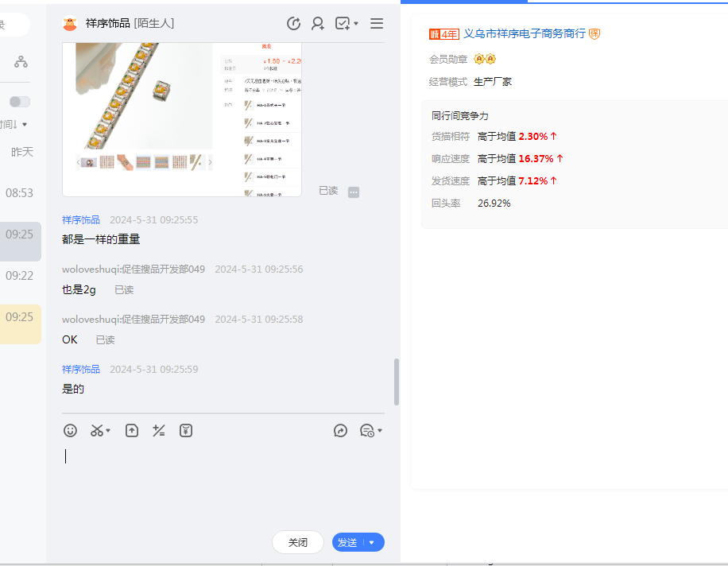Open chat history refresh icon in header
This screenshot has width=728, height=566.
pos(293,24)
